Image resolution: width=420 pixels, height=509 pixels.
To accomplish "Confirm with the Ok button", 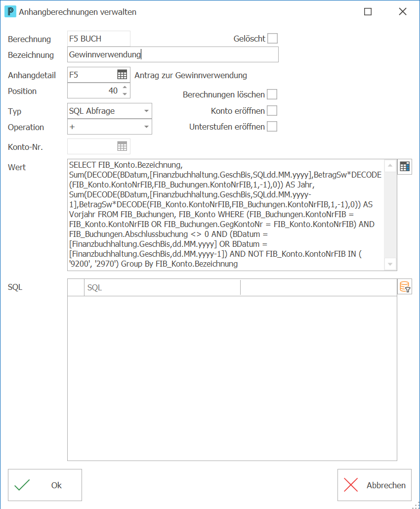I will [x=45, y=485].
